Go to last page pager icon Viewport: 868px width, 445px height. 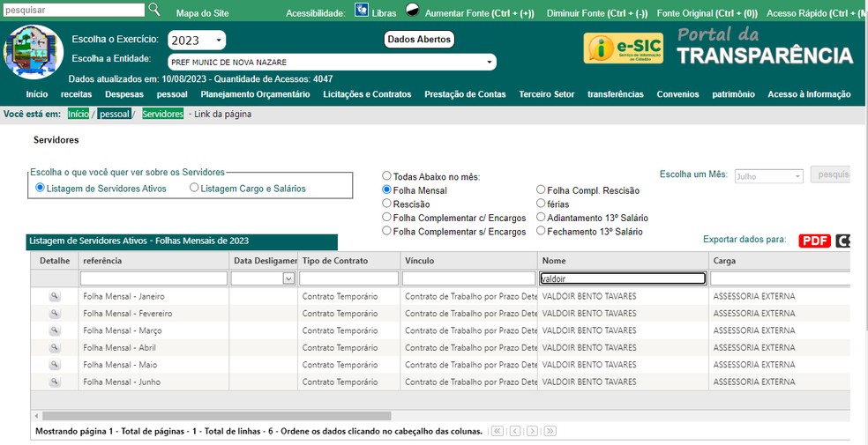coord(550,431)
